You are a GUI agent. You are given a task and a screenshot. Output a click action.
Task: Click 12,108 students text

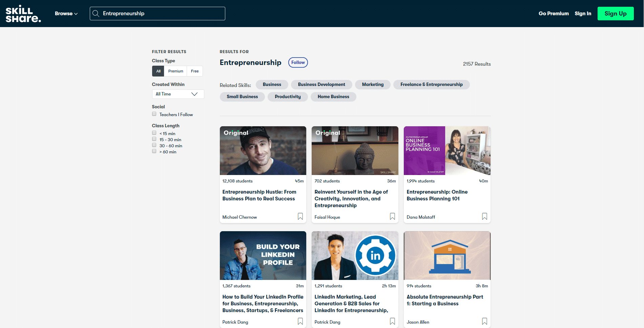click(237, 181)
